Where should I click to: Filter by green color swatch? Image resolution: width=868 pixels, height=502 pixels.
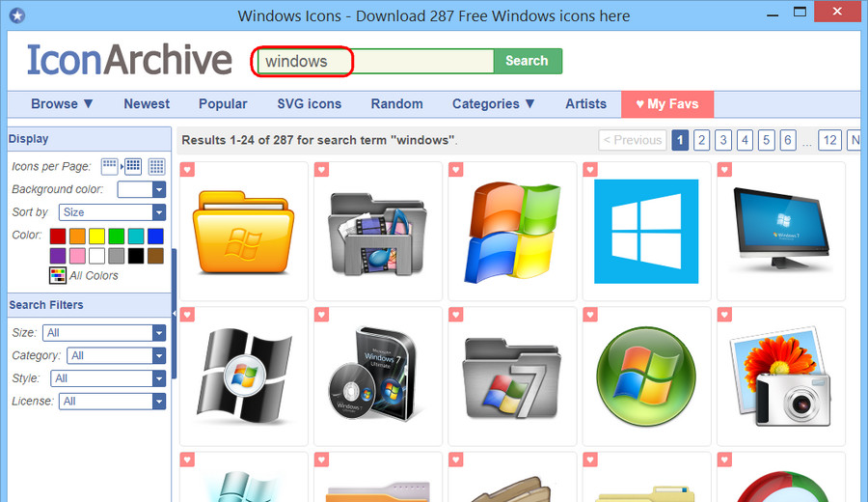point(117,237)
